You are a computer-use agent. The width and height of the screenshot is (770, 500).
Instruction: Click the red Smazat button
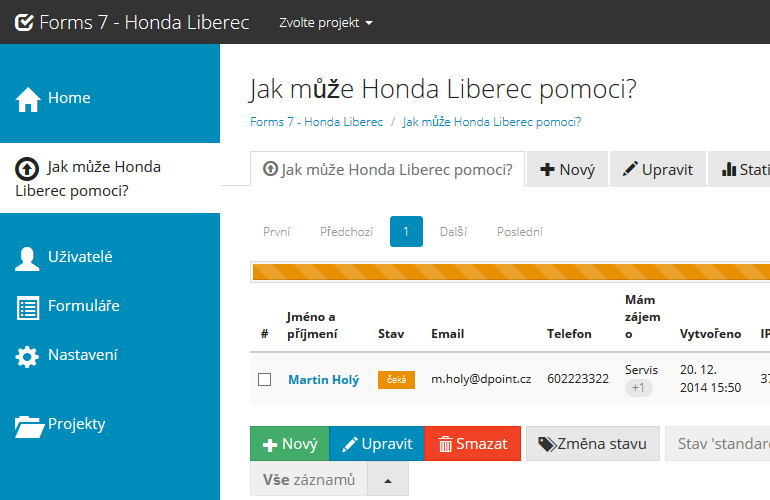click(472, 444)
